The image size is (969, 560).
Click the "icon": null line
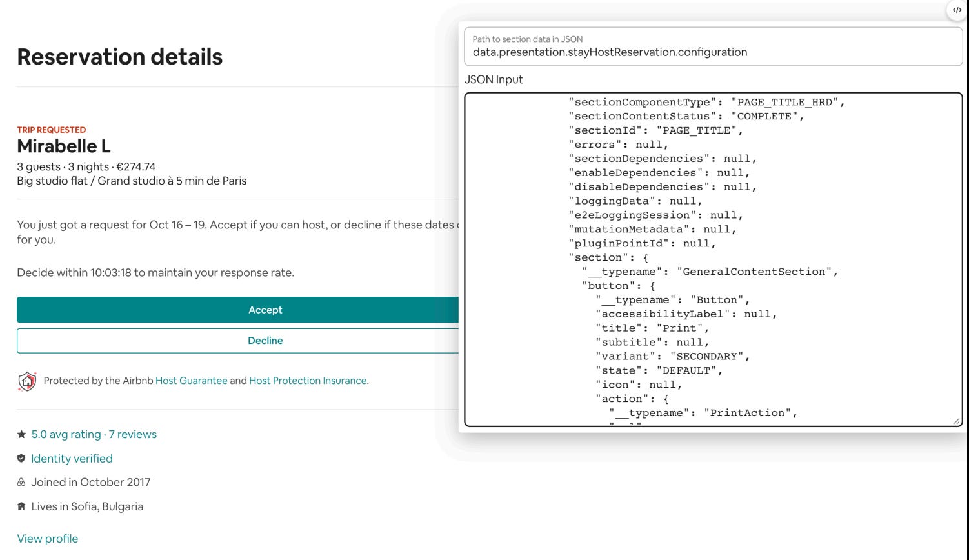coord(639,385)
